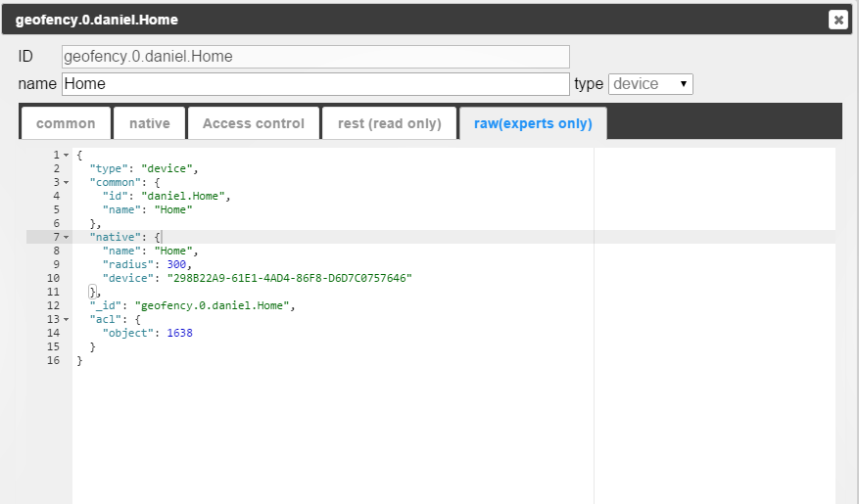Image resolution: width=859 pixels, height=504 pixels.
Task: Collapse the "common" block fold arrow on line 3
Action: click(x=67, y=183)
